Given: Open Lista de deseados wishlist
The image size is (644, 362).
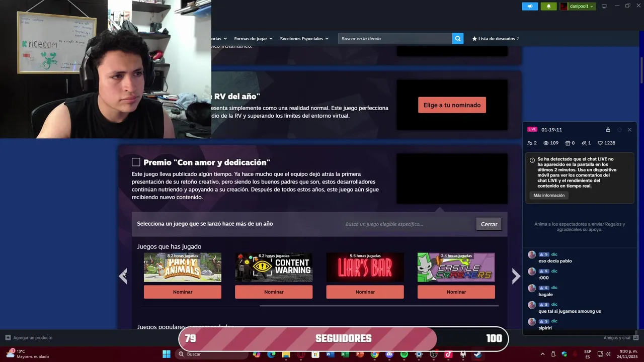Looking at the screenshot, I should click(495, 39).
